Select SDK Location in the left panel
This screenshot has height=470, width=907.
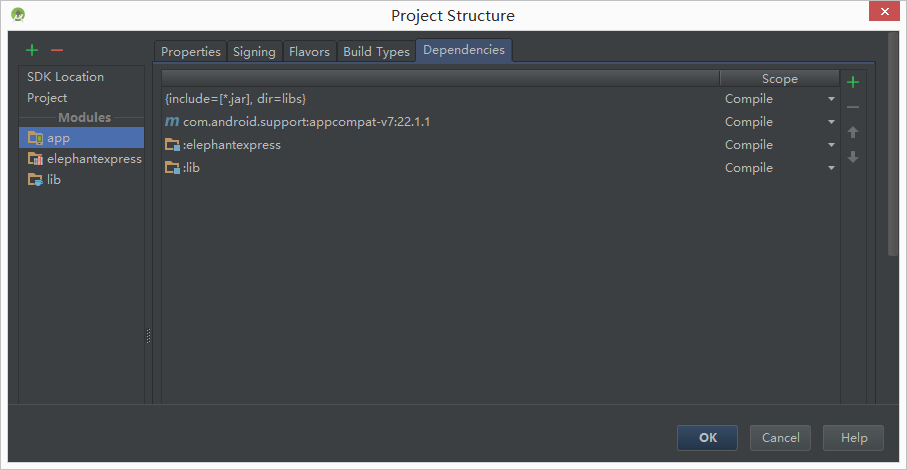point(65,77)
